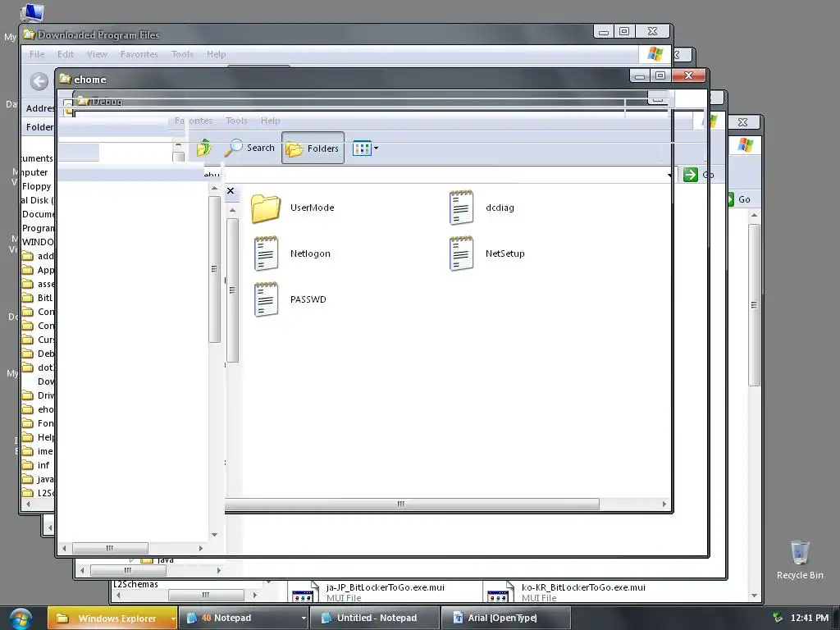Open Tools menu in Downloaded Program Files

182,54
